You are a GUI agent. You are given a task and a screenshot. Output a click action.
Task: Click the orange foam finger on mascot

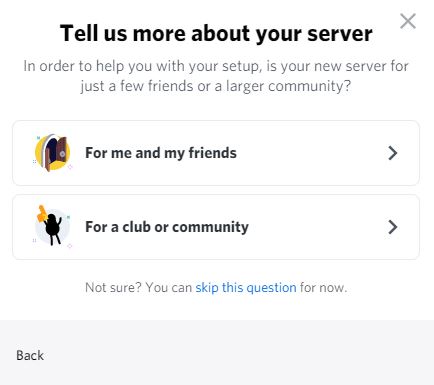click(x=42, y=214)
